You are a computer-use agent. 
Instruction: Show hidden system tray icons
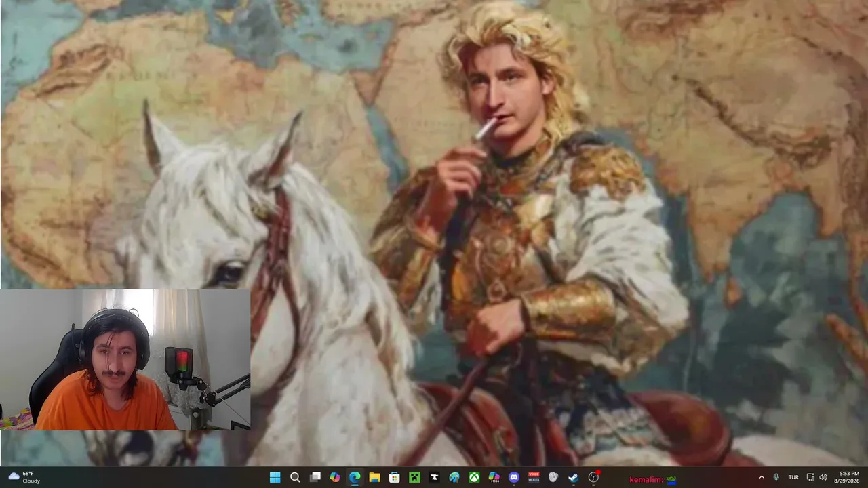click(762, 477)
